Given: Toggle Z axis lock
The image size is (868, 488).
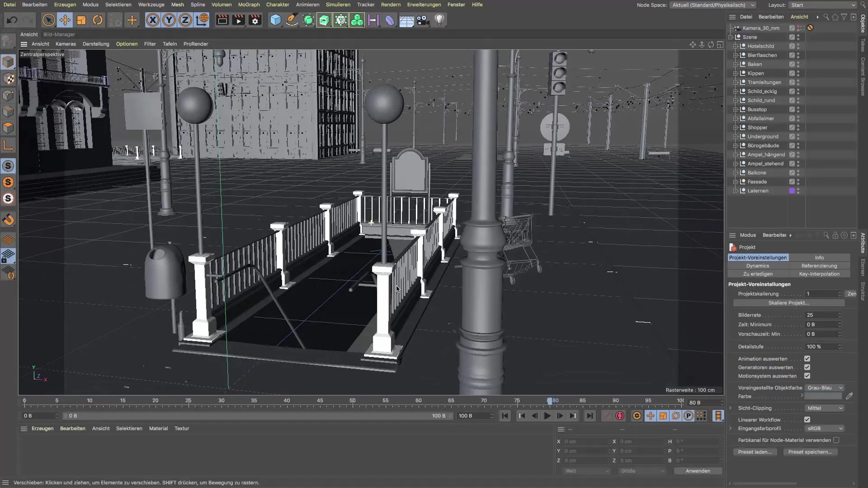Looking at the screenshot, I should [x=185, y=20].
